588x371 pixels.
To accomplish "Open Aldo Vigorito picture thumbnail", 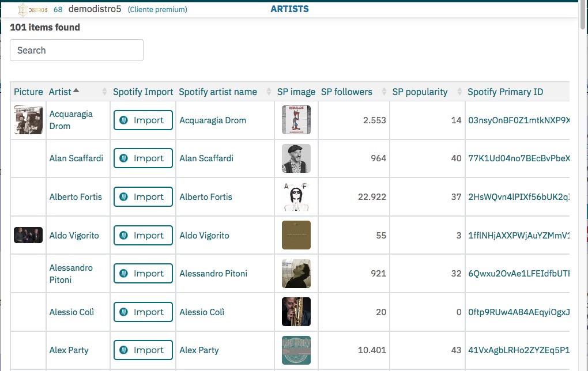I will [x=28, y=235].
